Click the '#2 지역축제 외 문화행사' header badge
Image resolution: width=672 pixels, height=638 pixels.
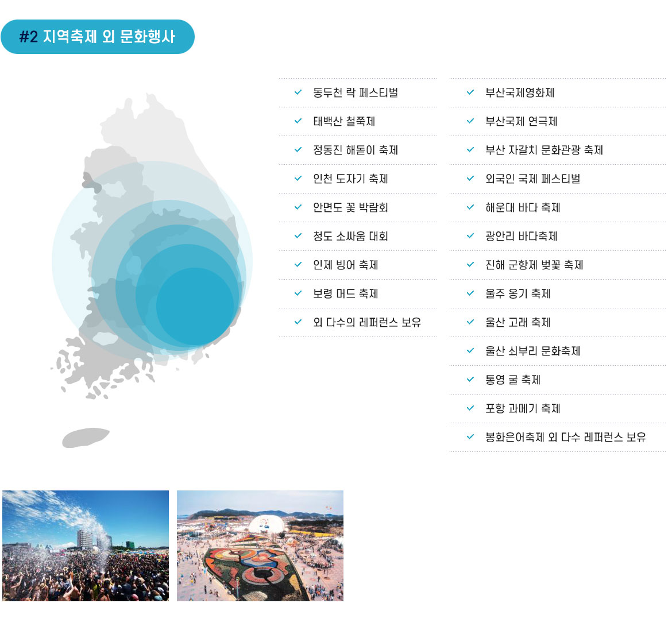pyautogui.click(x=98, y=37)
